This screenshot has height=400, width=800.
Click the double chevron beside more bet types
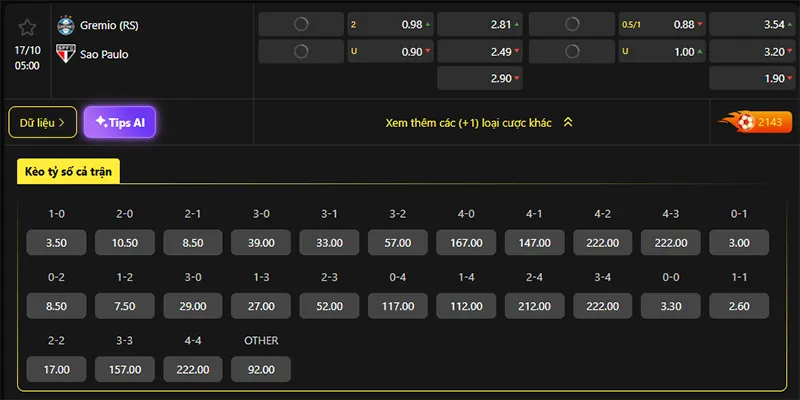(x=568, y=122)
